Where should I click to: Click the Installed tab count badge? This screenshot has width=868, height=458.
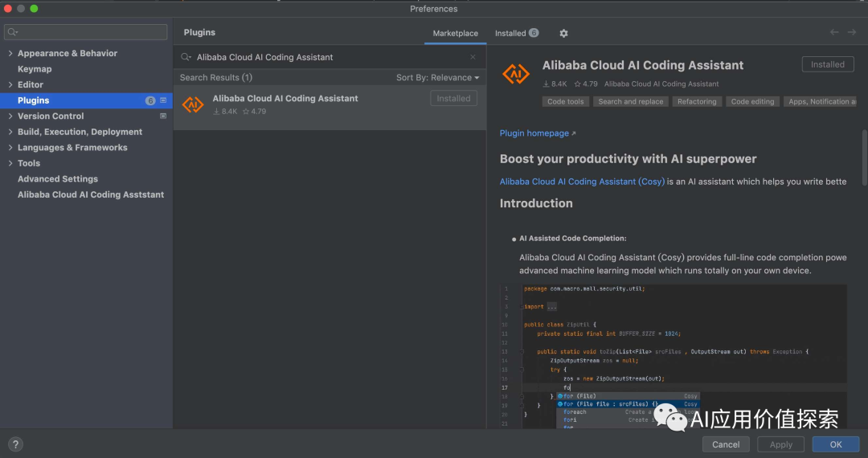[534, 33]
